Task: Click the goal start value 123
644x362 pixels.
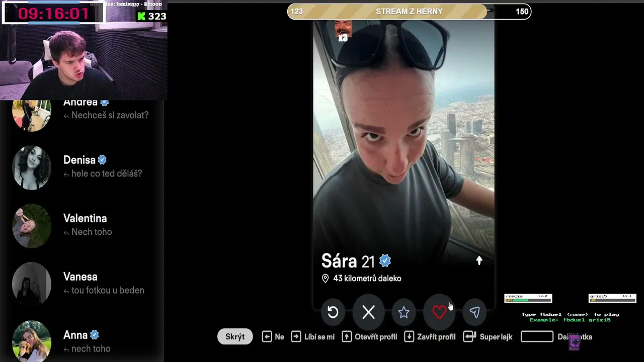Action: click(x=297, y=12)
